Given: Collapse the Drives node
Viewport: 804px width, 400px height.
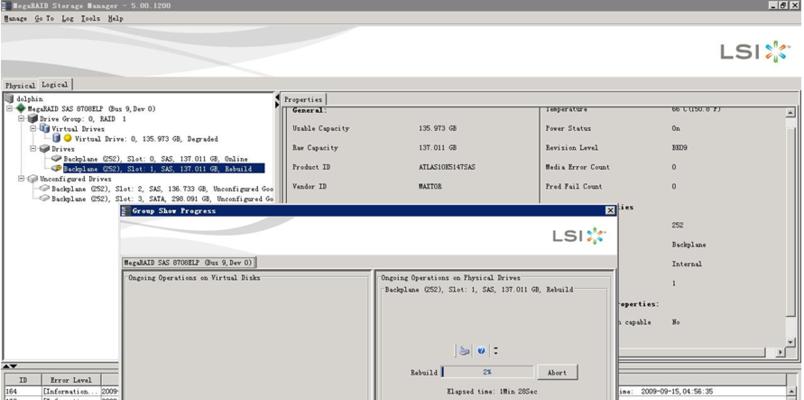Looking at the screenshot, I should (x=33, y=149).
